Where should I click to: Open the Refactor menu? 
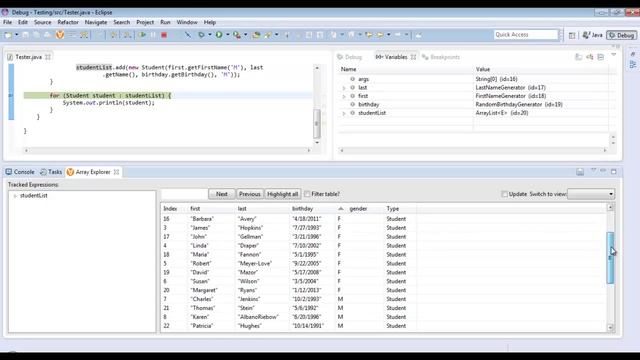tap(68, 22)
